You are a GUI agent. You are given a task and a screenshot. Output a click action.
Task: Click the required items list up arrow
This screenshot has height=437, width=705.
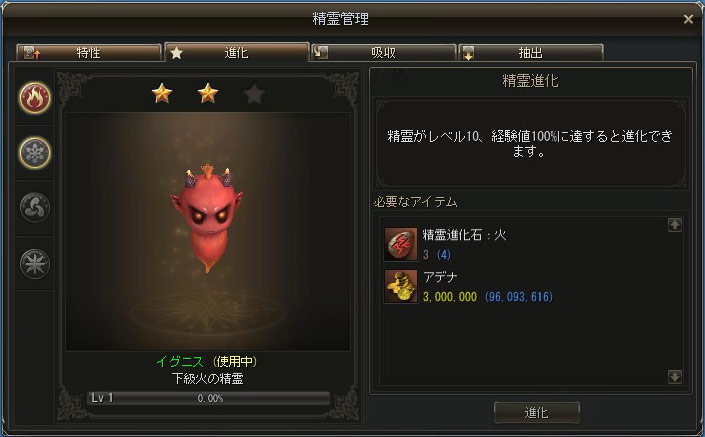coord(674,225)
